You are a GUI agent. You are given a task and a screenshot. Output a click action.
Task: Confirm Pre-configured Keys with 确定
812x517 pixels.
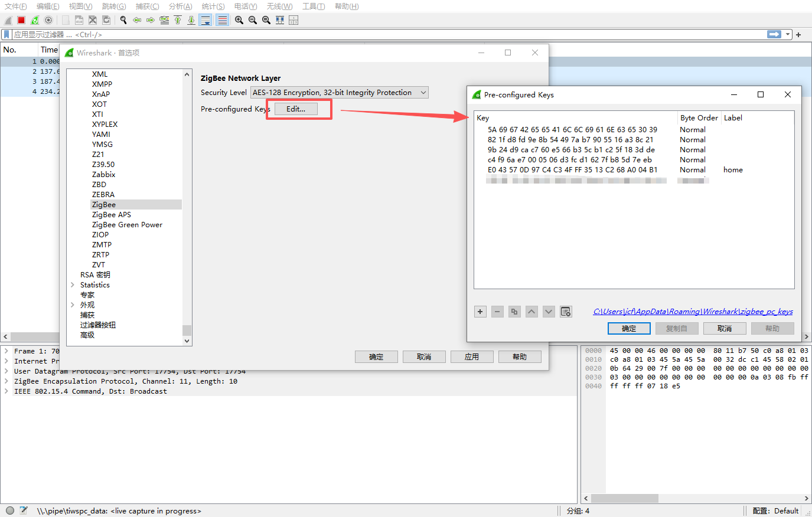click(629, 329)
